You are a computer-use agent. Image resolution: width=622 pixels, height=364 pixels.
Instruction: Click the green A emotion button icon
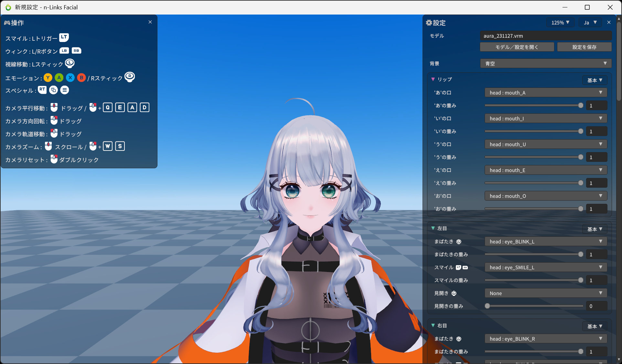click(x=59, y=78)
